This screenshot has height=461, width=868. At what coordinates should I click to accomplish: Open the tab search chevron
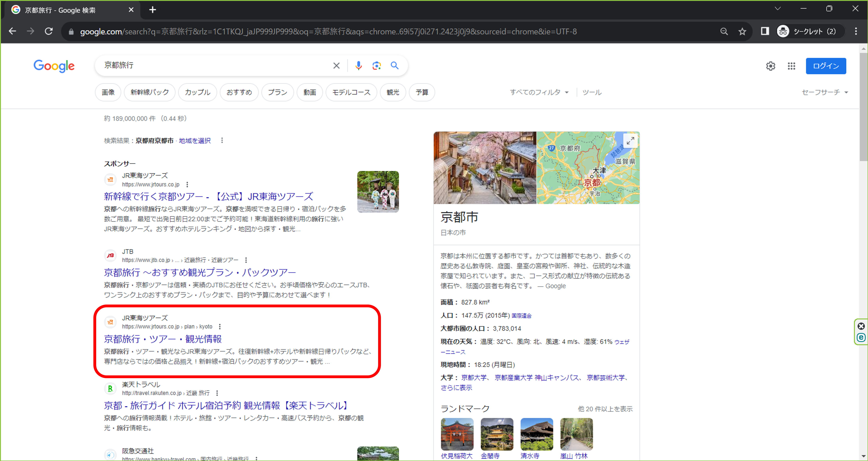click(777, 8)
